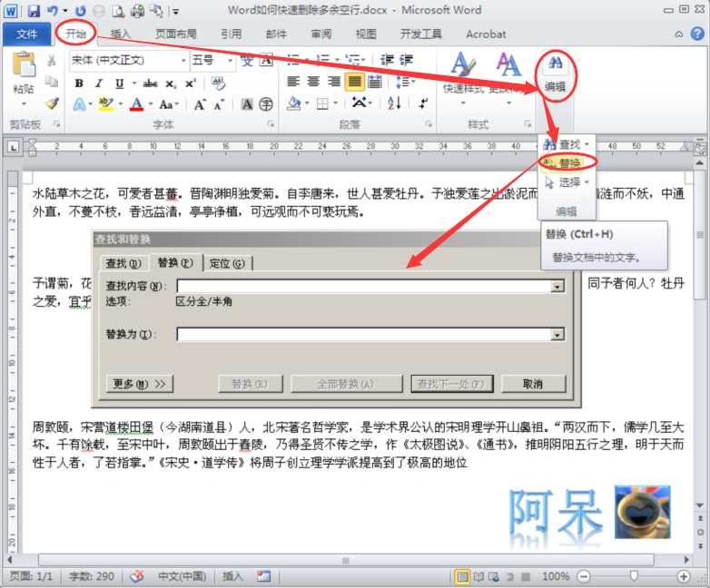Image resolution: width=710 pixels, height=588 pixels.
Task: Apply red font color
Action: point(136,104)
